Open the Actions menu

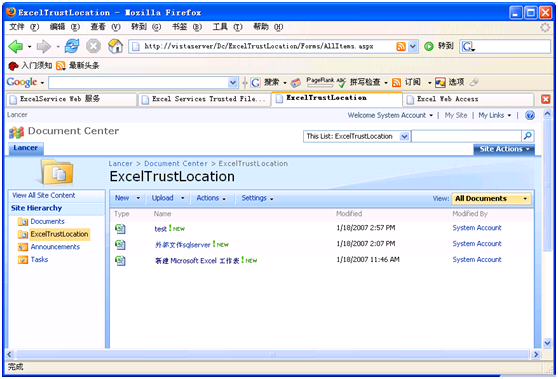211,198
